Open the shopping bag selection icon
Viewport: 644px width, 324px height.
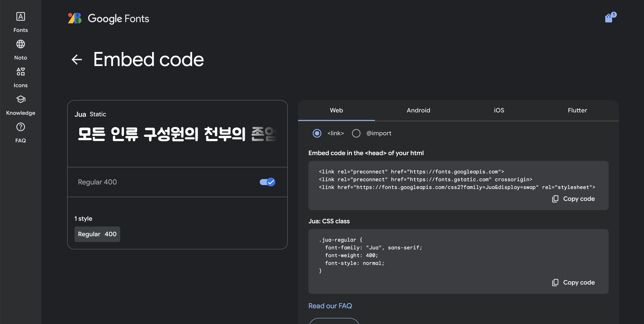pyautogui.click(x=609, y=18)
